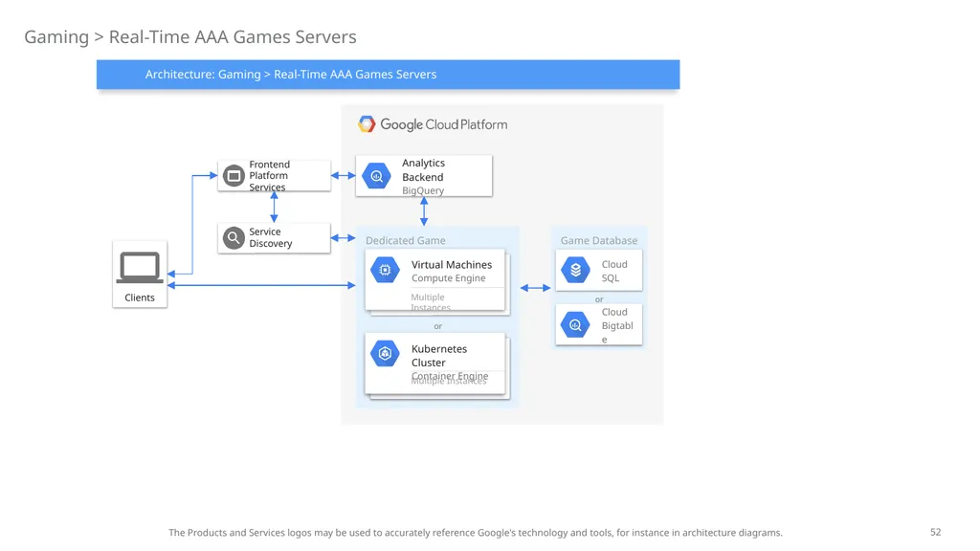980x551 pixels.
Task: Select 'Multiple Instances' text under Compute Engine
Action: [x=431, y=301]
